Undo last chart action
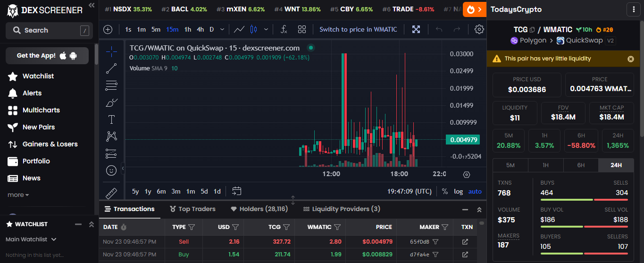The height and width of the screenshot is (263, 644). tap(439, 29)
